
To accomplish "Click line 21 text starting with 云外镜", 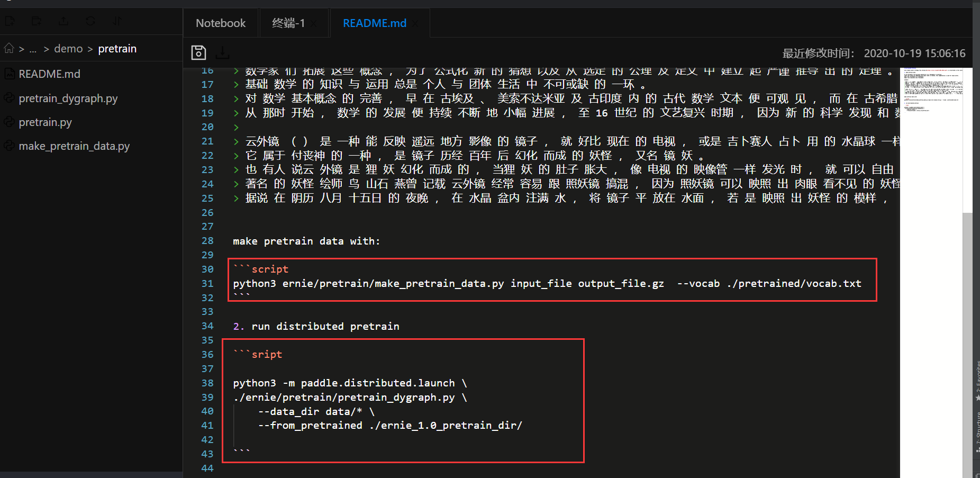I will (566, 141).
